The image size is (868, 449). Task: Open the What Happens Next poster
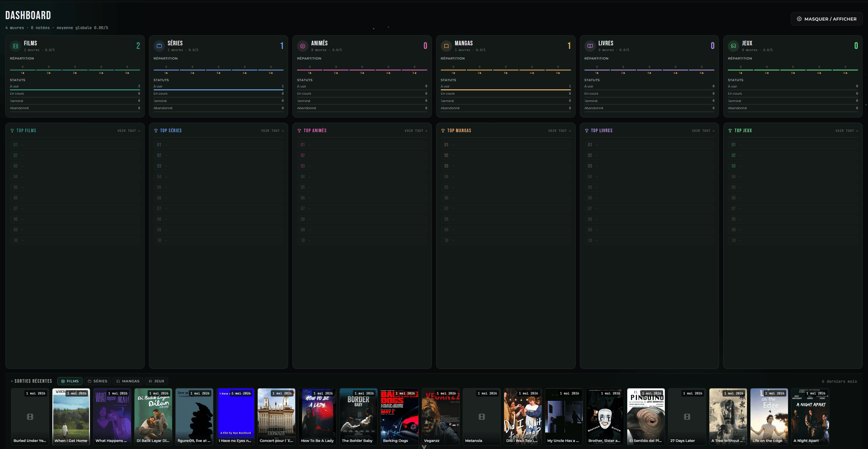pyautogui.click(x=112, y=417)
